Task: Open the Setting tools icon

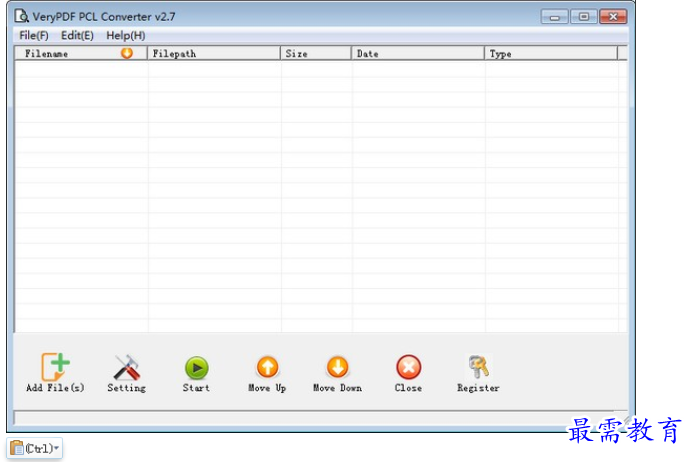Action: [x=126, y=368]
